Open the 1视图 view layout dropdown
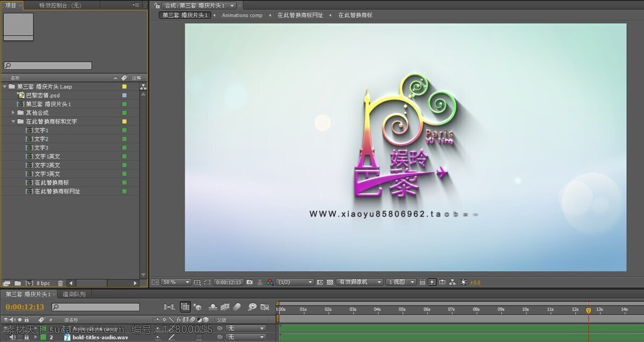The image size is (644, 342). coord(402,282)
